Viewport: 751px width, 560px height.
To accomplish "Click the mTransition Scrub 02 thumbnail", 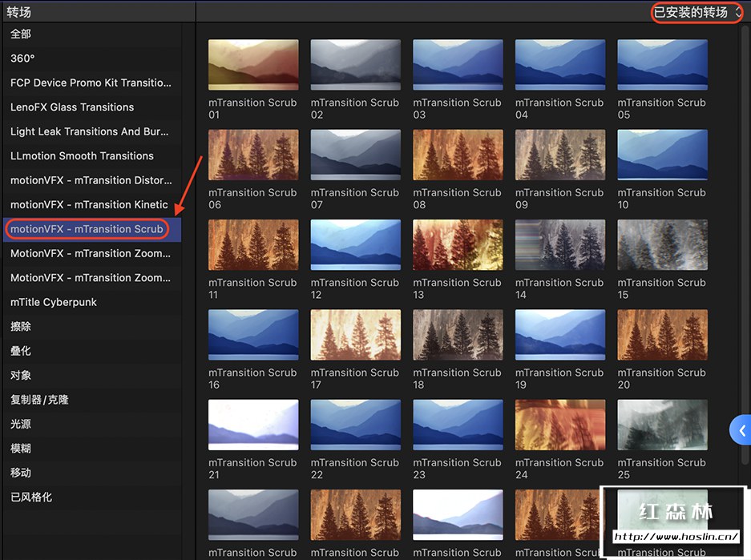I will (x=355, y=65).
